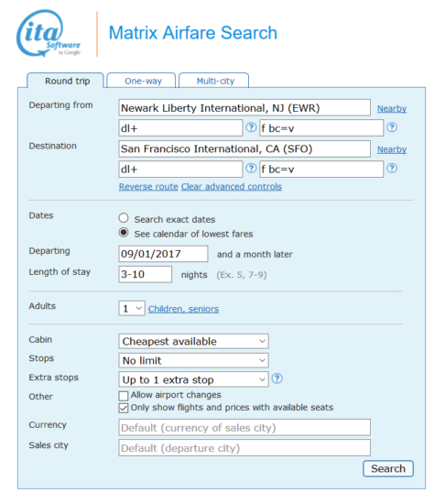This screenshot has width=445, height=504.
Task: Select See calendar of lowest fares option
Action: point(124,233)
